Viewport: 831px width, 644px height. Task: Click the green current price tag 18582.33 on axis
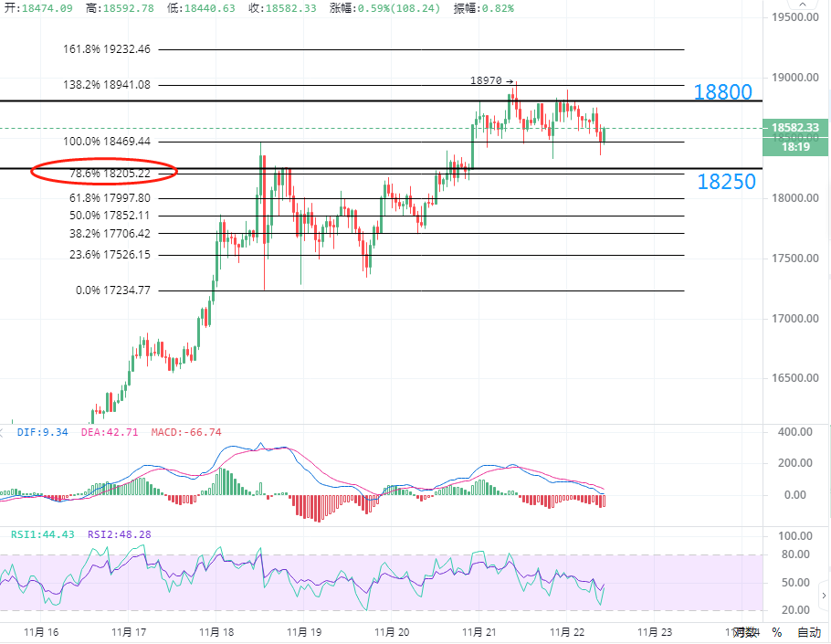point(795,127)
